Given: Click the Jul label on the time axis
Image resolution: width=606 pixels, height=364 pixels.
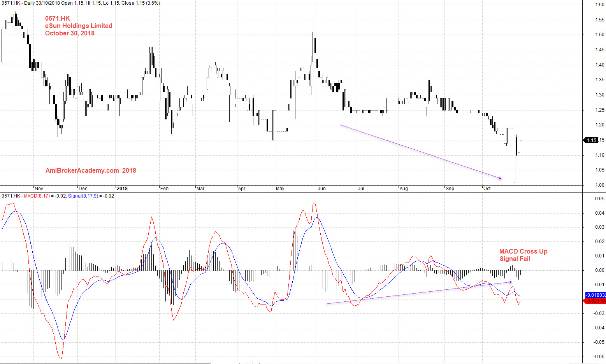Looking at the screenshot, I should pyautogui.click(x=361, y=189).
